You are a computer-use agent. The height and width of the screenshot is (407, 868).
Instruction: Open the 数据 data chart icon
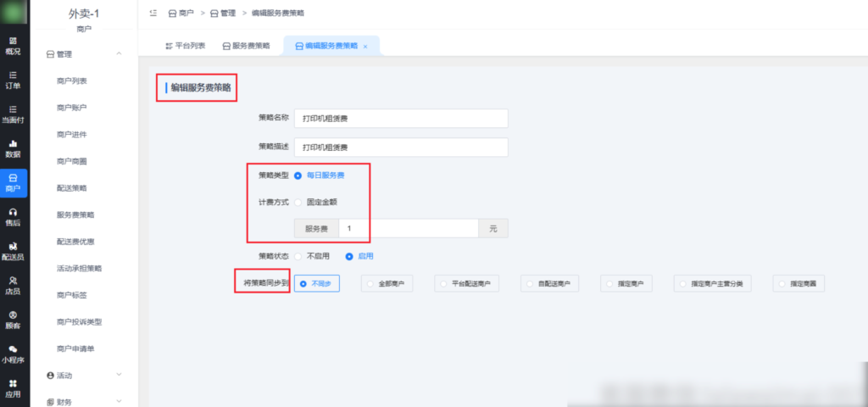13,149
